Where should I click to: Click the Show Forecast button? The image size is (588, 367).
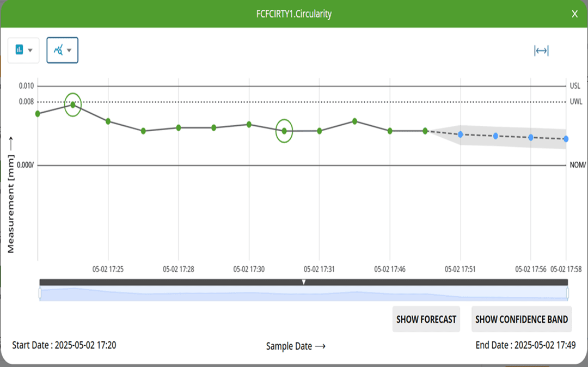pos(426,320)
